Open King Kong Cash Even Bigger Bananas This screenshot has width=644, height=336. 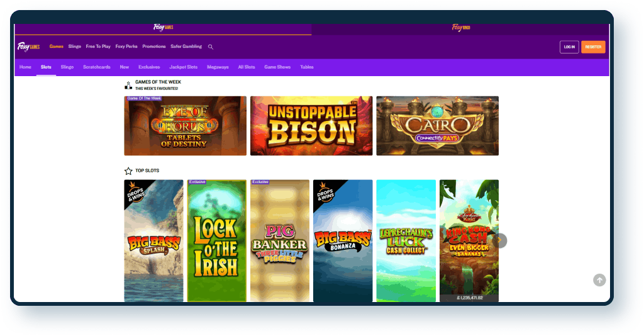[x=469, y=241]
